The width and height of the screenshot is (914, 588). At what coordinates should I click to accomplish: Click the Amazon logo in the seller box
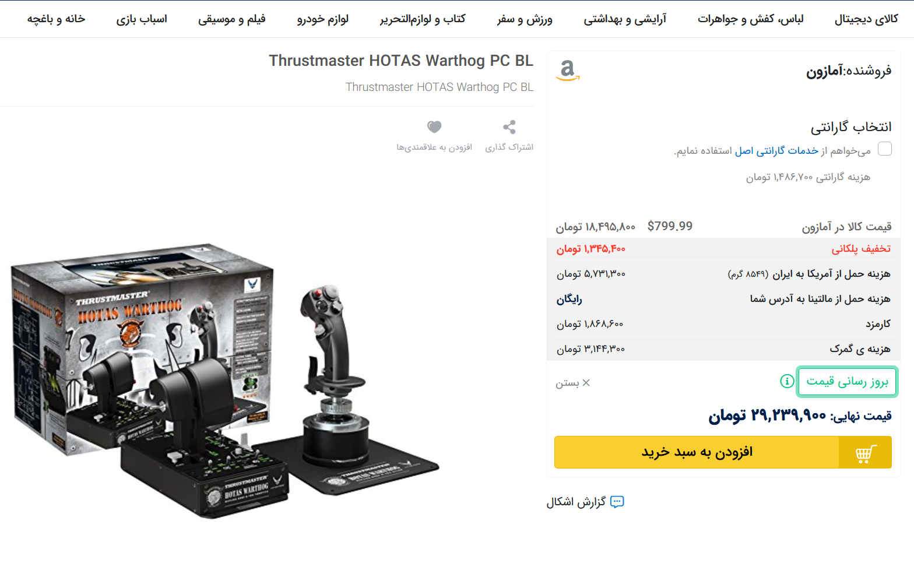pyautogui.click(x=567, y=71)
